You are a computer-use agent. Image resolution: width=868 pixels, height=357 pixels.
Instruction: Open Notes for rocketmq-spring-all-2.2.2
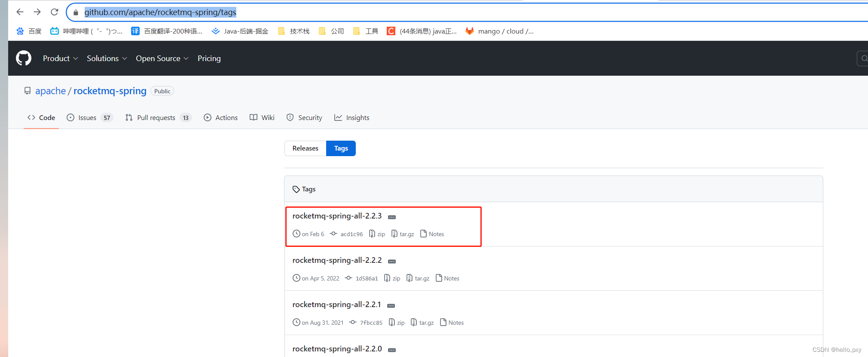448,278
